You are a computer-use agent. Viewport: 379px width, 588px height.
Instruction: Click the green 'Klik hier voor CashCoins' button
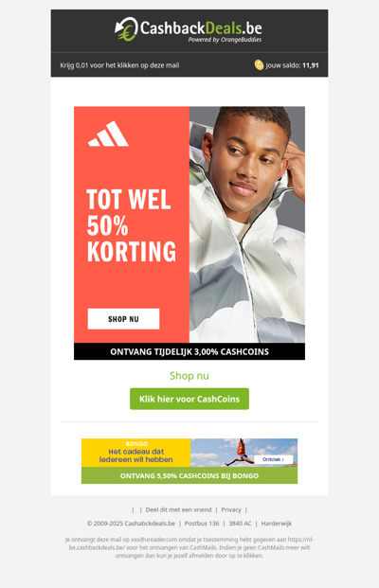[189, 399]
